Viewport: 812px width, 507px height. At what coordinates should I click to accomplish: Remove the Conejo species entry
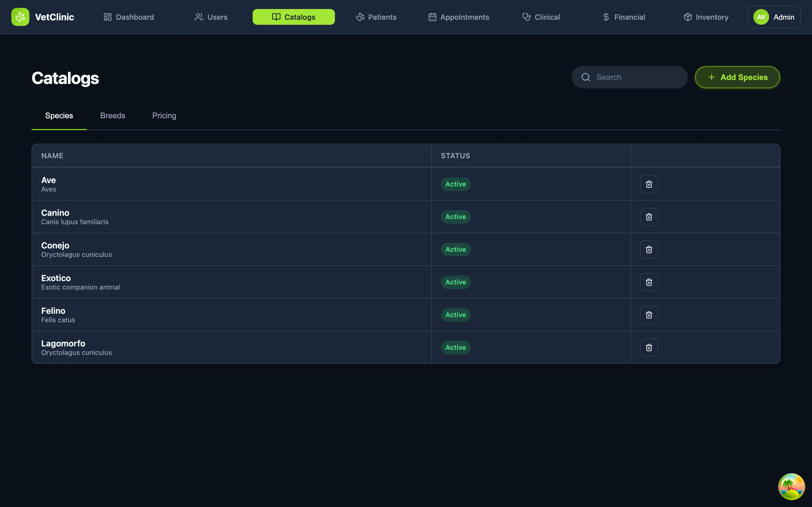648,250
